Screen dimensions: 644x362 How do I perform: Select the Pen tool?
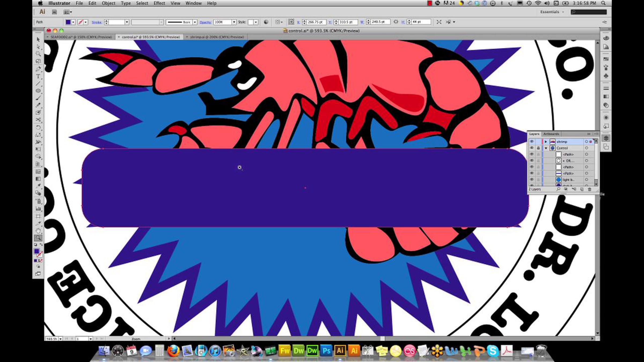coord(38,69)
